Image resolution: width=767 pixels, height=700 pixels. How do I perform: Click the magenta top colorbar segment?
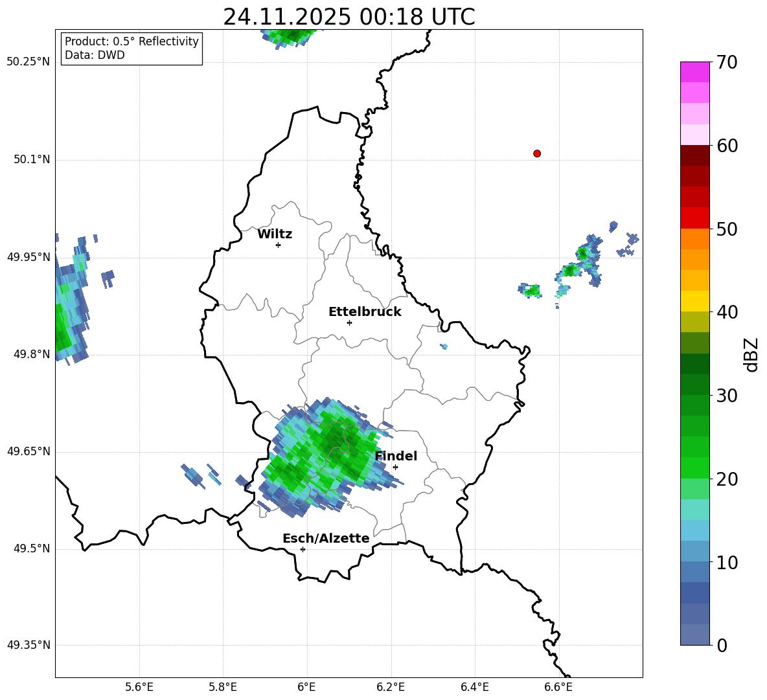694,72
